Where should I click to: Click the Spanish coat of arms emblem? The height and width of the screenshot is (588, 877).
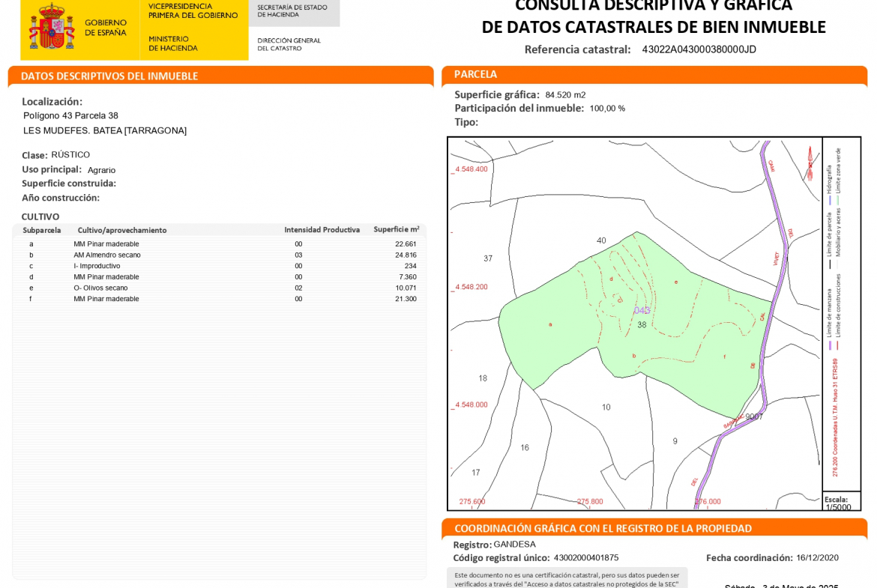click(x=52, y=27)
